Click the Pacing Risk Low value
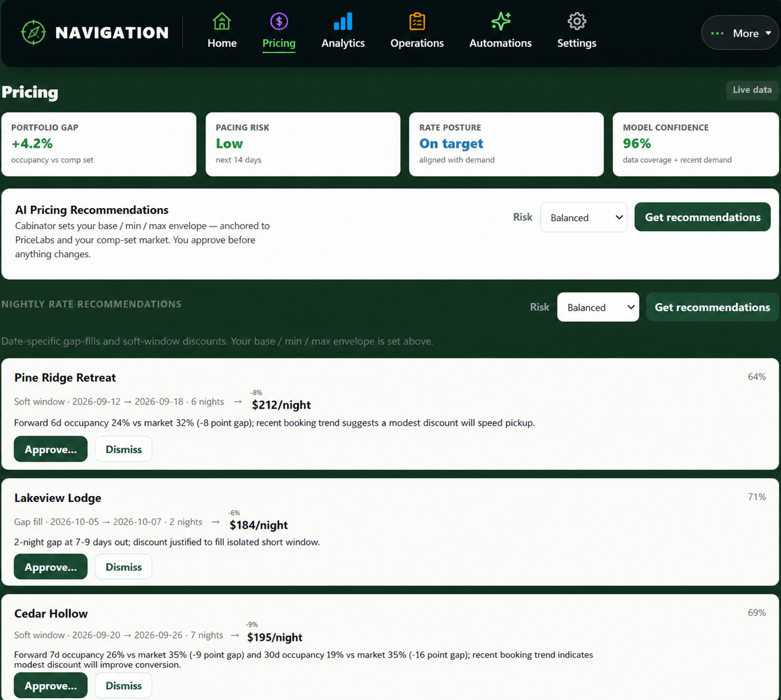 [x=229, y=143]
